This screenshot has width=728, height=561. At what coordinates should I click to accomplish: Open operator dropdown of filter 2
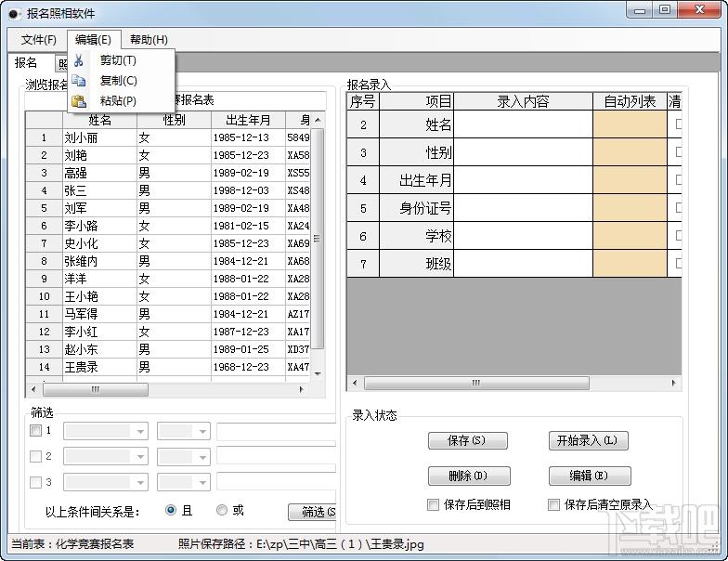pyautogui.click(x=202, y=457)
